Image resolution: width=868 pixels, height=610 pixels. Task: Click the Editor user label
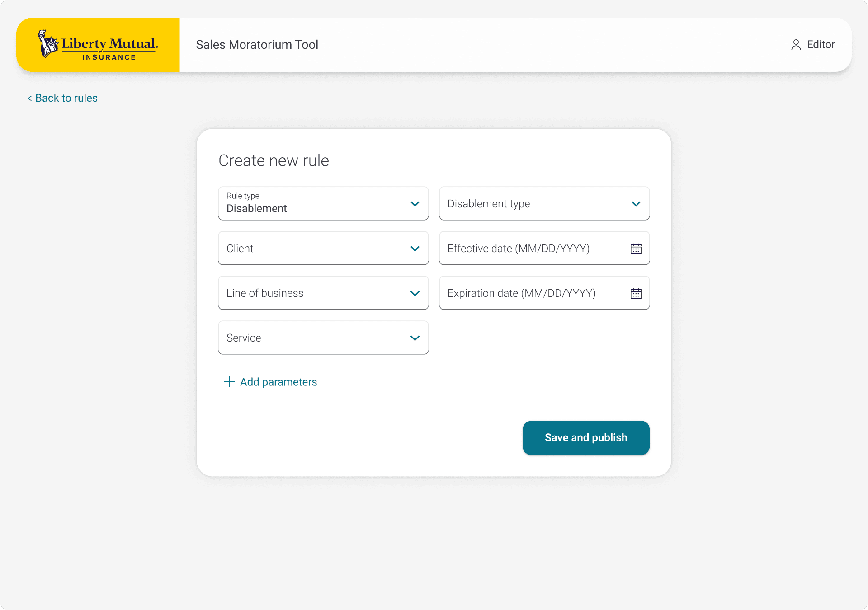point(821,45)
